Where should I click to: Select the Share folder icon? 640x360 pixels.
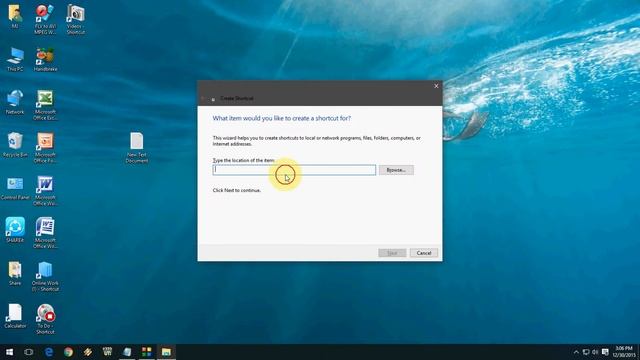pos(15,273)
